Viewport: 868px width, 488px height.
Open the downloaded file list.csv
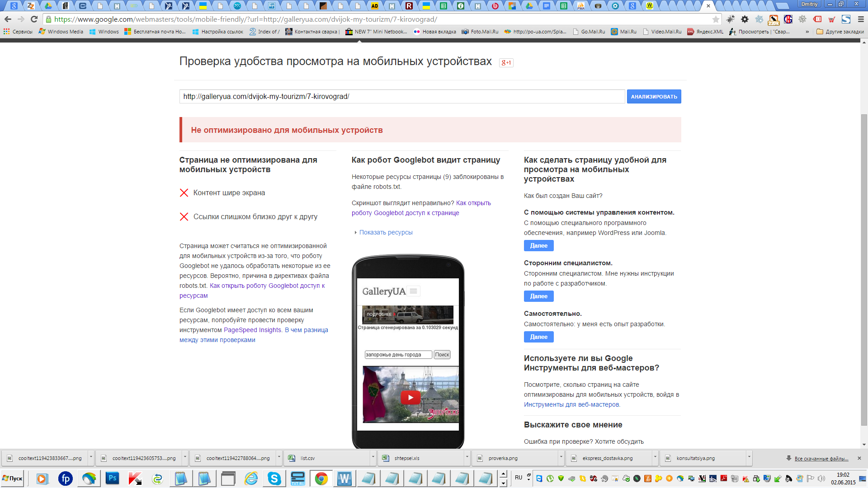tap(327, 458)
